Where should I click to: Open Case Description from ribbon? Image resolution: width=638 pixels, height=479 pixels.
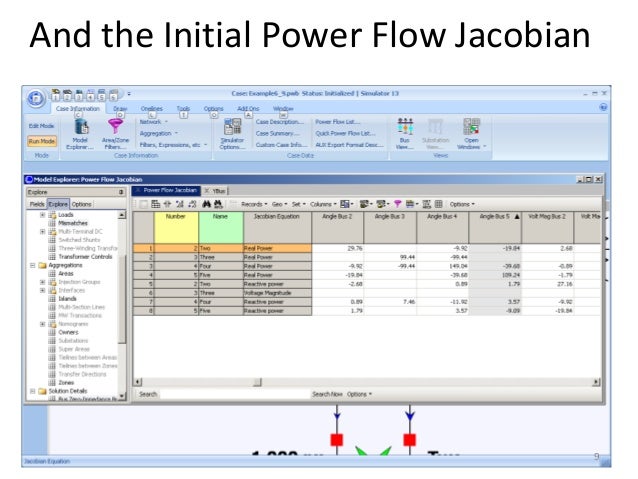[280, 122]
